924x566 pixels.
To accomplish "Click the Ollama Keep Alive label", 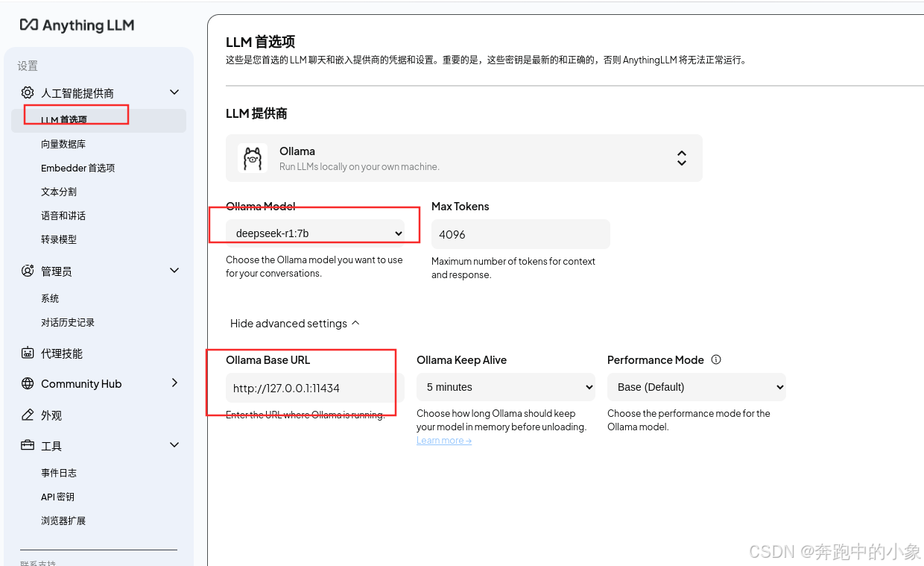I will [461, 359].
